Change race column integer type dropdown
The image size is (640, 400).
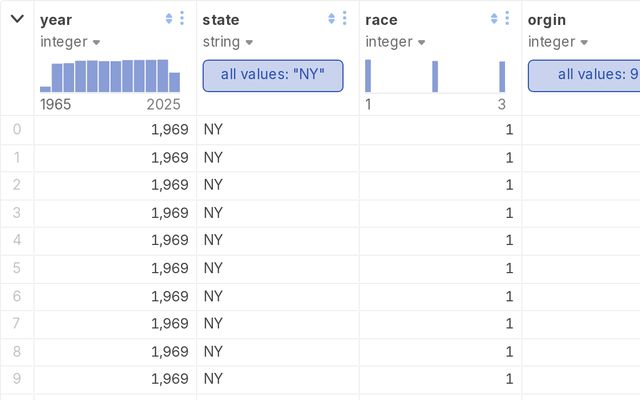click(x=395, y=42)
